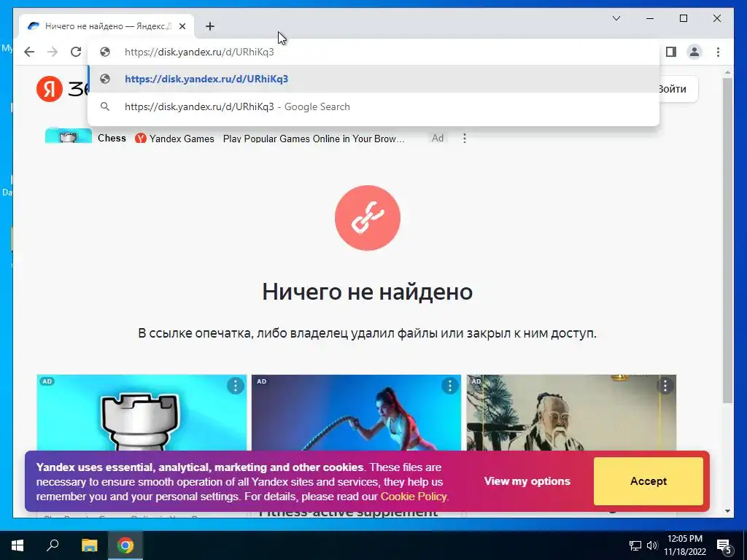Open Chrome three-dot menu

pyautogui.click(x=718, y=52)
